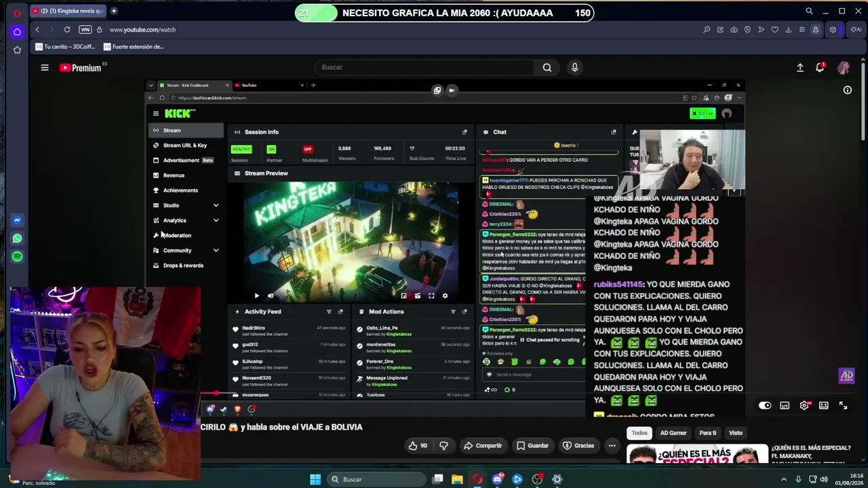
Task: Click the YouTube search magnifier button
Action: (547, 67)
